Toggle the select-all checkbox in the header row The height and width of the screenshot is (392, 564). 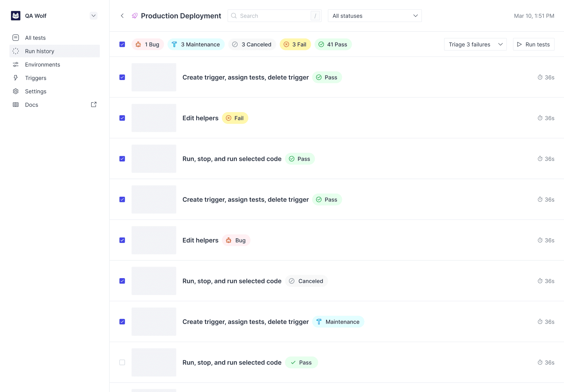click(122, 44)
